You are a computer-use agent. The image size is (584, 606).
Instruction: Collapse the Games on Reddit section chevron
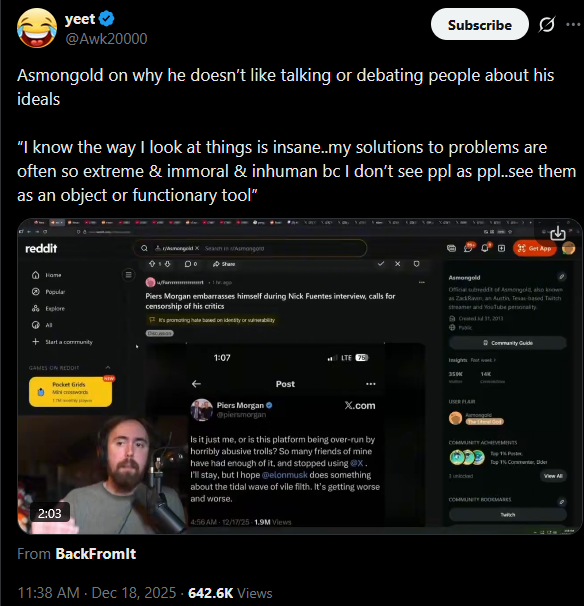click(108, 368)
